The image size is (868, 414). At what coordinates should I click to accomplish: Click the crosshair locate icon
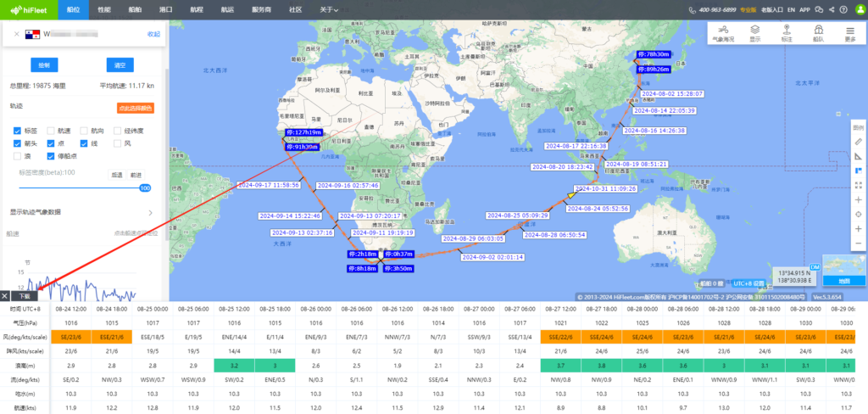tap(859, 214)
